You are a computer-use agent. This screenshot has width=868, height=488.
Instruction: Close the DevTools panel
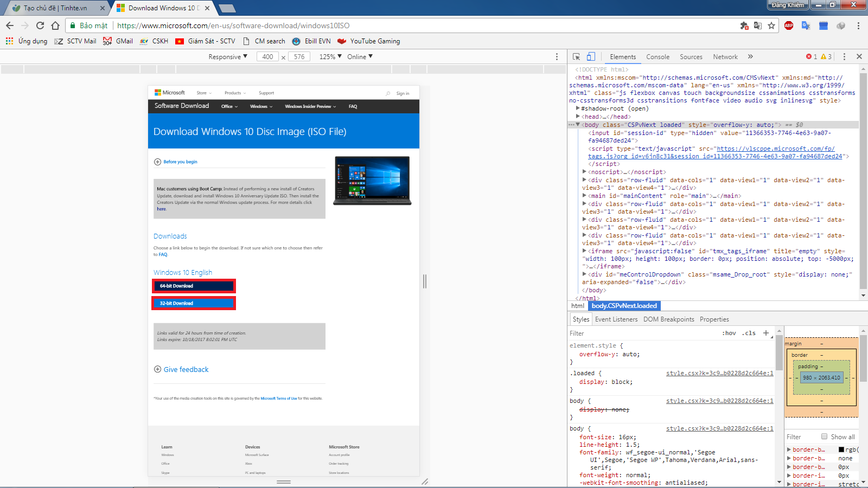(859, 56)
